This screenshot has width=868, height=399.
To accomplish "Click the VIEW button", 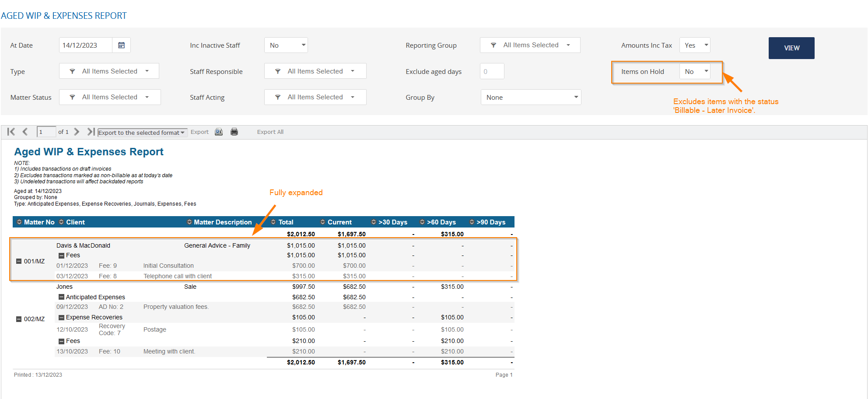I will coord(791,48).
